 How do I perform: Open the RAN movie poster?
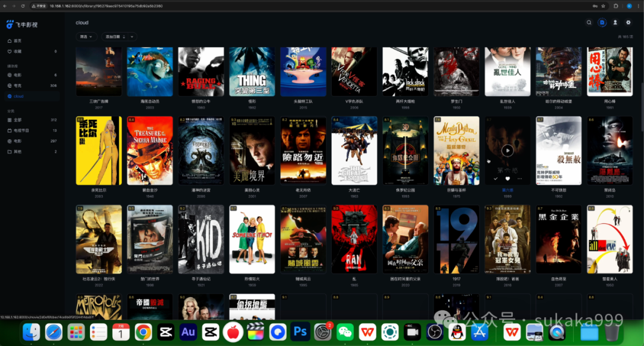[x=354, y=239]
